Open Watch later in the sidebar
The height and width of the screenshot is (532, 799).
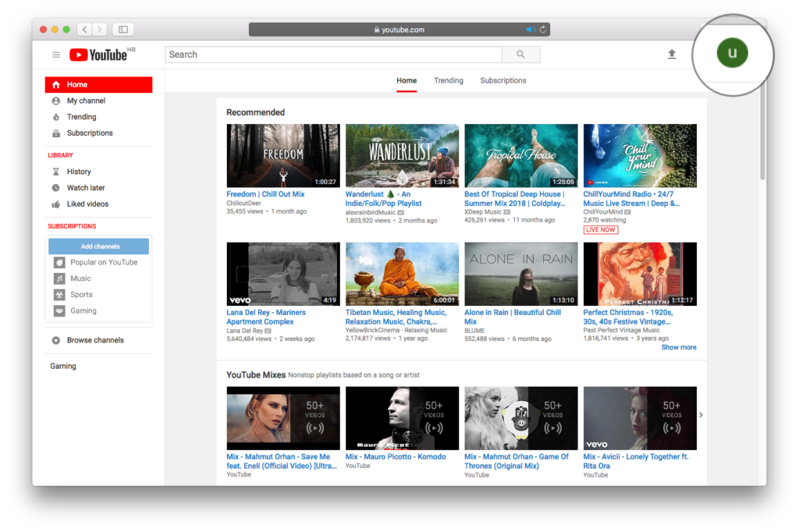point(85,188)
